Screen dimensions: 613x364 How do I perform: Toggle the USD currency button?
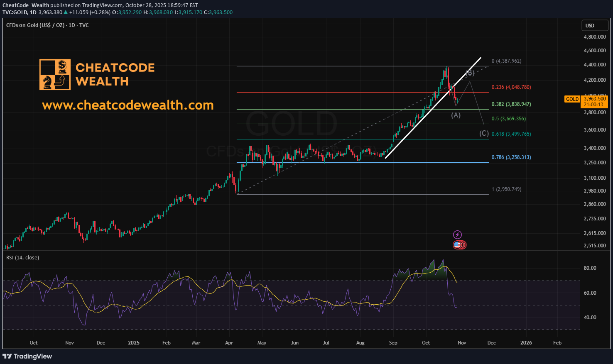595,25
